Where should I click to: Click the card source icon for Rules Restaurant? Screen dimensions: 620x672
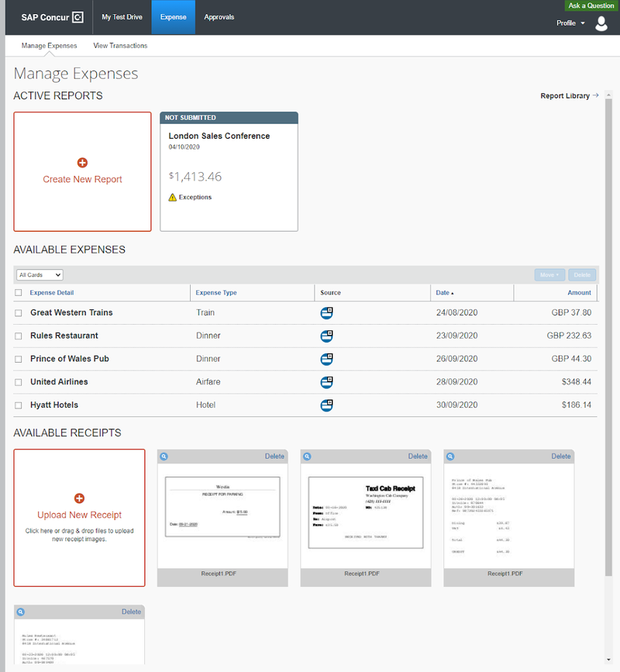(x=326, y=336)
